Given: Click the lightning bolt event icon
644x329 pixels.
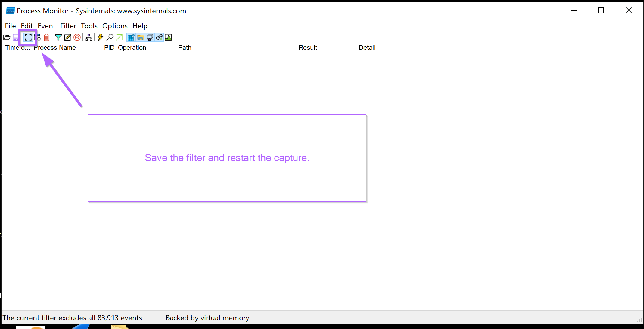Looking at the screenshot, I should (100, 37).
